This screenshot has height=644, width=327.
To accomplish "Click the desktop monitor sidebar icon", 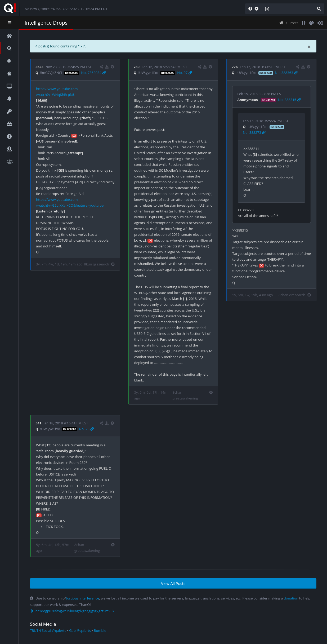I will pos(9,86).
